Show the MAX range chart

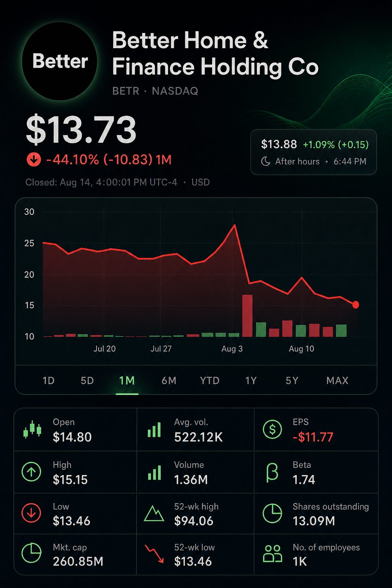pos(337,381)
